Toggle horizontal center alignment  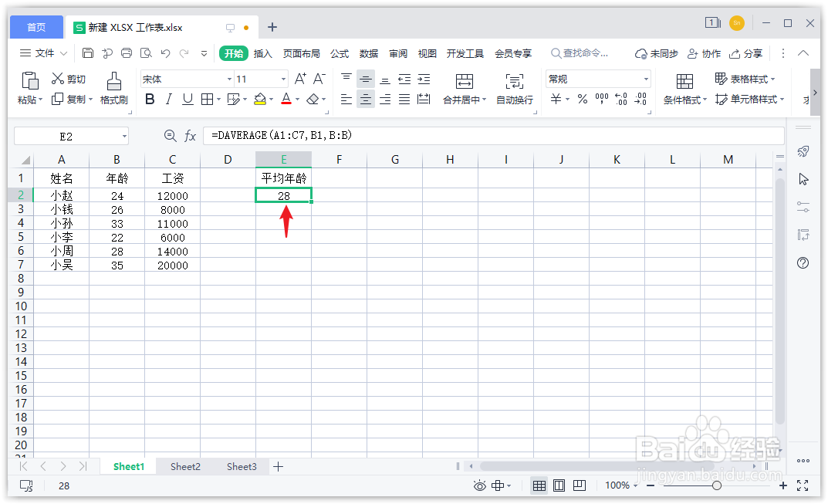point(366,99)
